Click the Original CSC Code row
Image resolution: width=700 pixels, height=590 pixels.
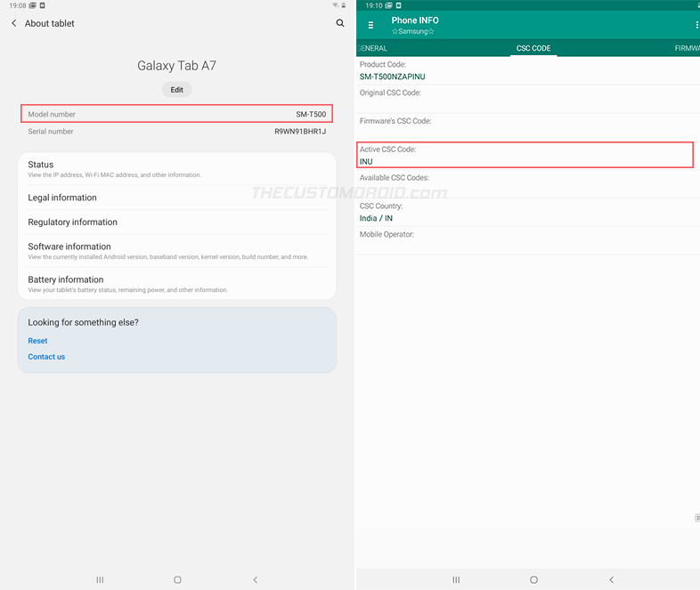(x=528, y=99)
